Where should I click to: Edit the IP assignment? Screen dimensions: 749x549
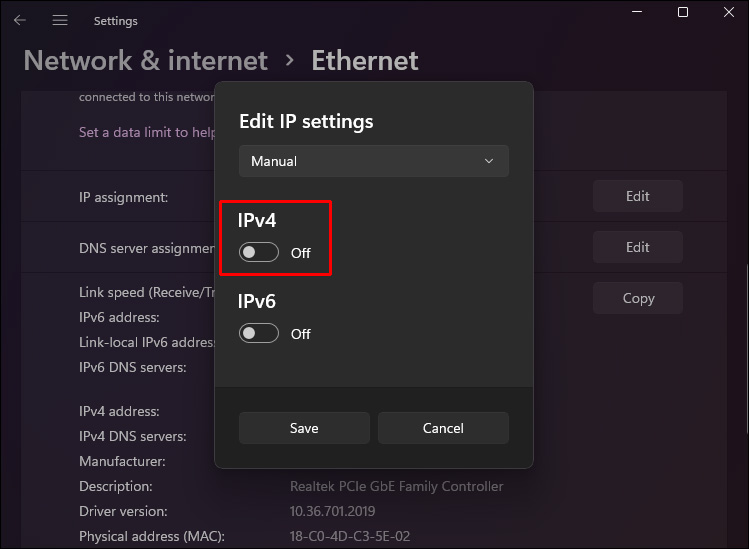tap(637, 197)
